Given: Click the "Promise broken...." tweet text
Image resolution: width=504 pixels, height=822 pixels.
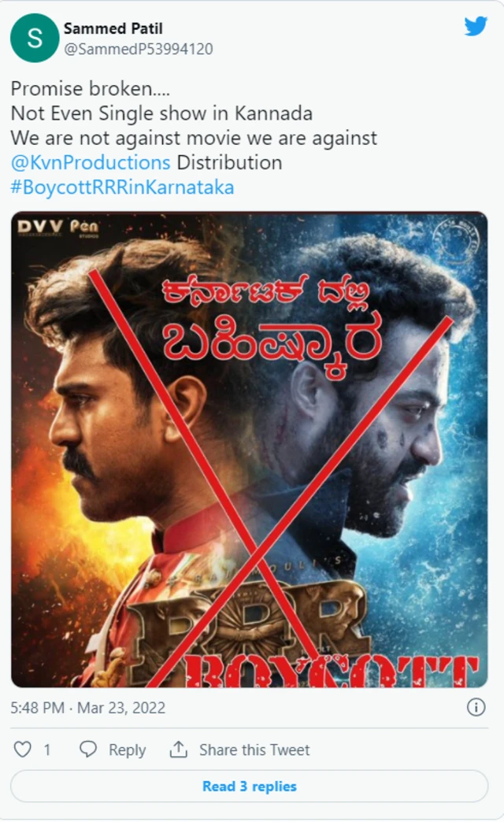Looking at the screenshot, I should coord(91,89).
